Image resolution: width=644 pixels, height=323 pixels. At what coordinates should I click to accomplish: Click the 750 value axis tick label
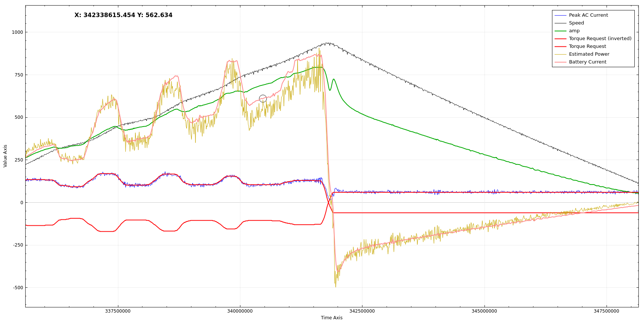19,75
